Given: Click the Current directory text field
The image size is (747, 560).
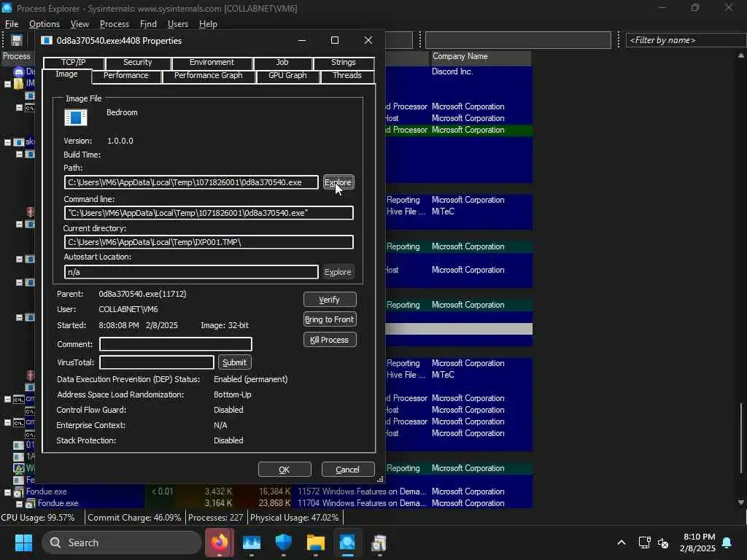Looking at the screenshot, I should (209, 242).
